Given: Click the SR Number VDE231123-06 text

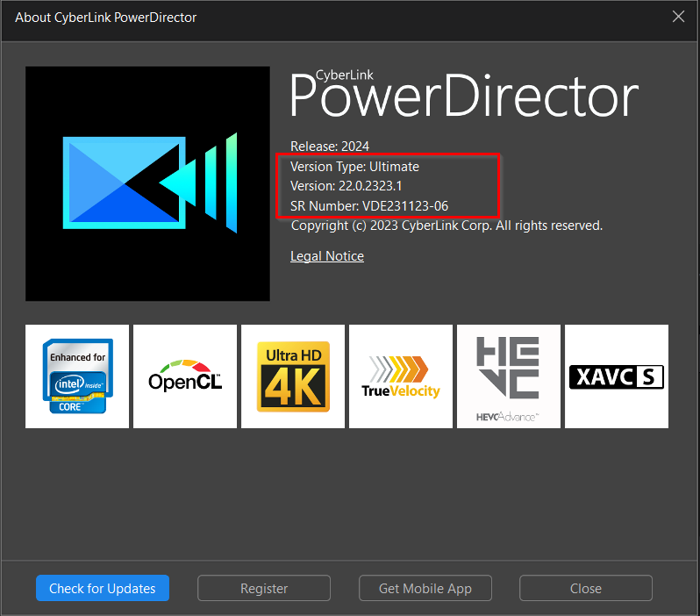Looking at the screenshot, I should (369, 206).
